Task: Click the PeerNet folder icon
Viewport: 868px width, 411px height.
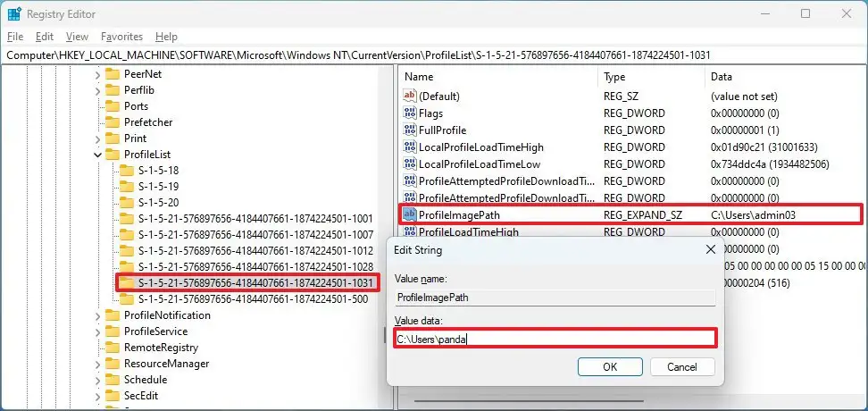Action: (113, 74)
